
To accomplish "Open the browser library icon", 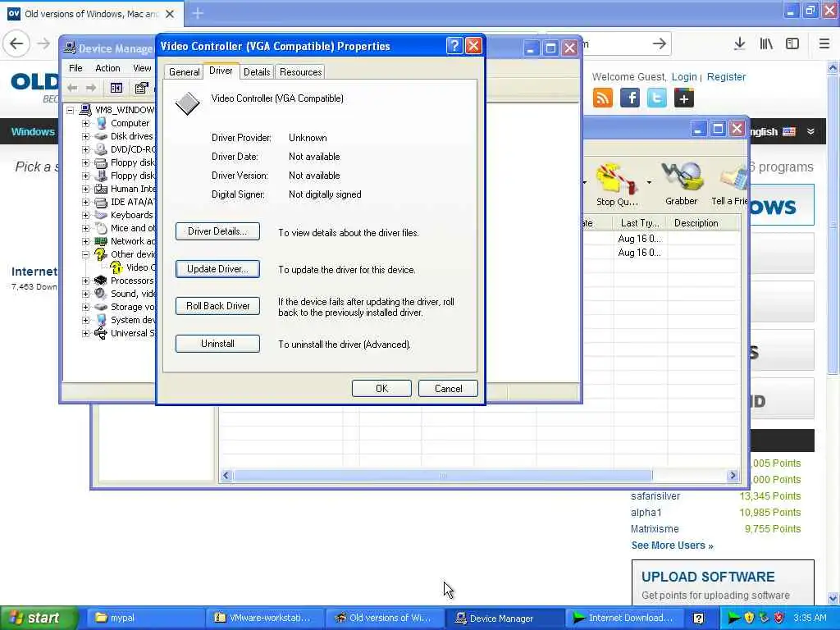I will pos(766,43).
